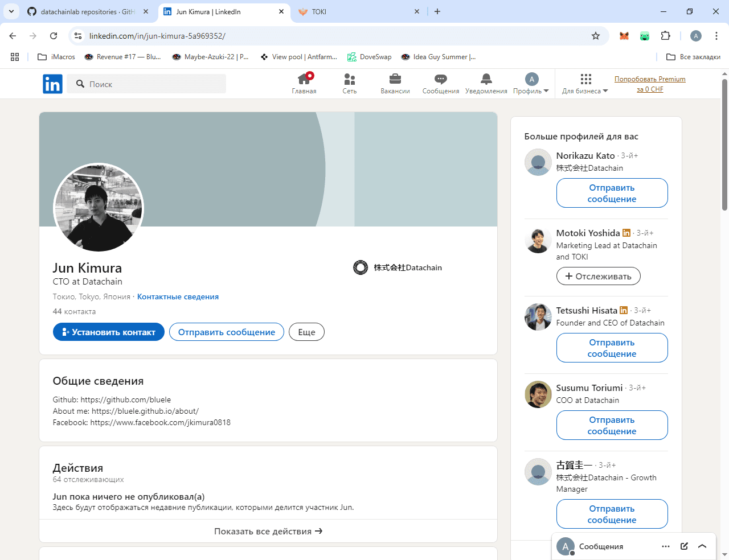The image size is (729, 560).
Task: Send message to Norikazu Kato
Action: [612, 193]
